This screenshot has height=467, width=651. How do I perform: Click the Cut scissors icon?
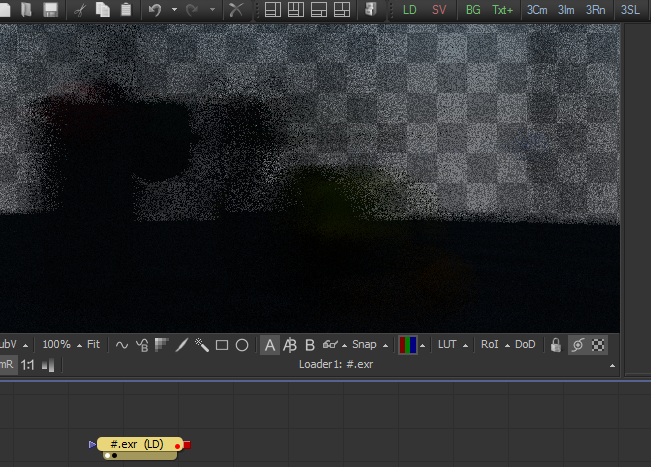(79, 10)
